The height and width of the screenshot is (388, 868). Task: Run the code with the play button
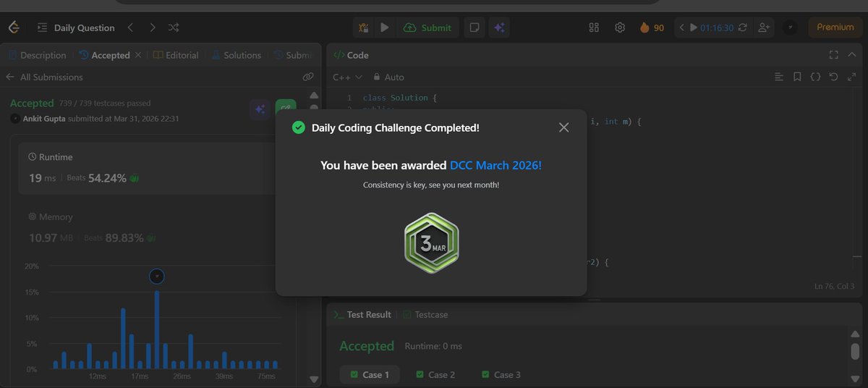385,28
